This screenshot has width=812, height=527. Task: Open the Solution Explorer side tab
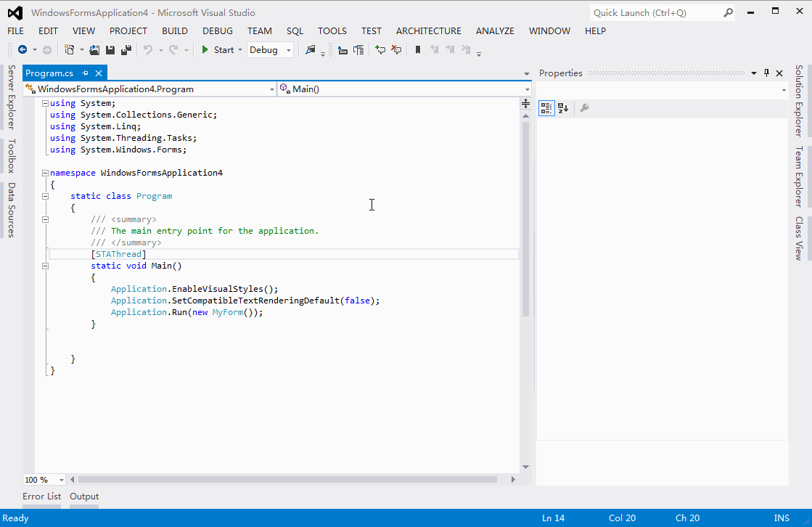click(x=798, y=101)
